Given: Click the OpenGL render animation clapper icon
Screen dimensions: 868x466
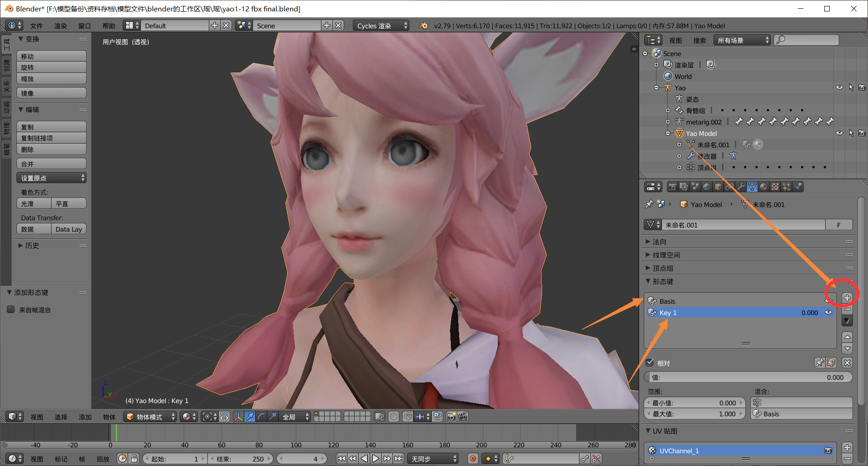Looking at the screenshot, I should (x=463, y=417).
